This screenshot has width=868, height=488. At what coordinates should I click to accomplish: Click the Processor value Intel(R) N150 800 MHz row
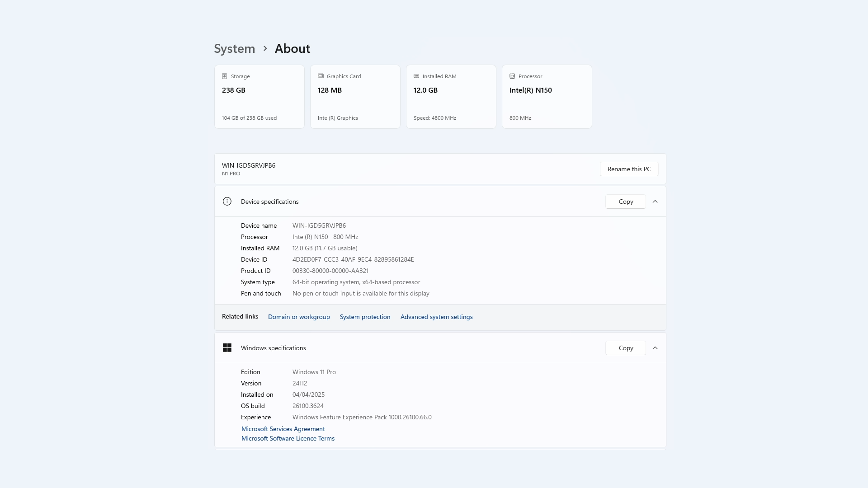coord(325,237)
